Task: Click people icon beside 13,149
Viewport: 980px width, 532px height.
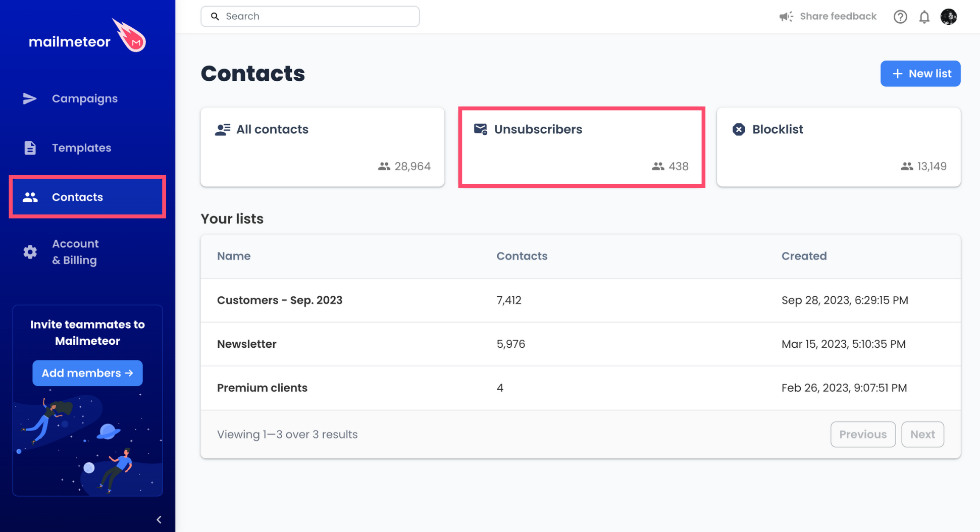Action: [907, 166]
